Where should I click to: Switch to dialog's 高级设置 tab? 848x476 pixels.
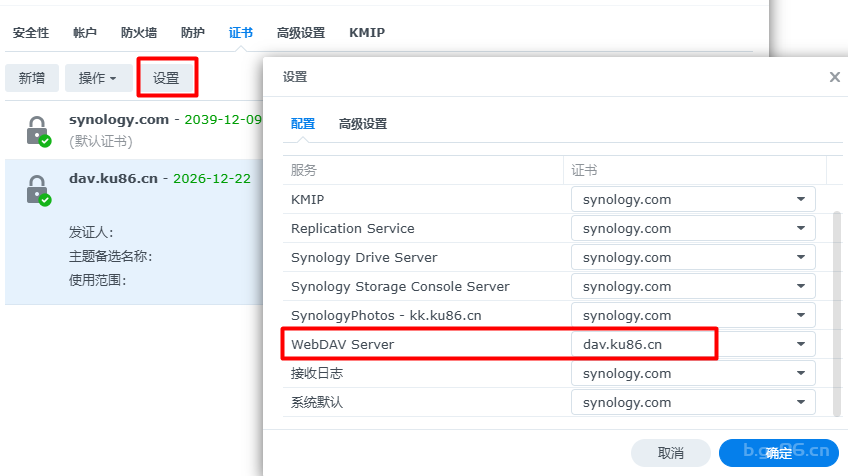coord(363,124)
